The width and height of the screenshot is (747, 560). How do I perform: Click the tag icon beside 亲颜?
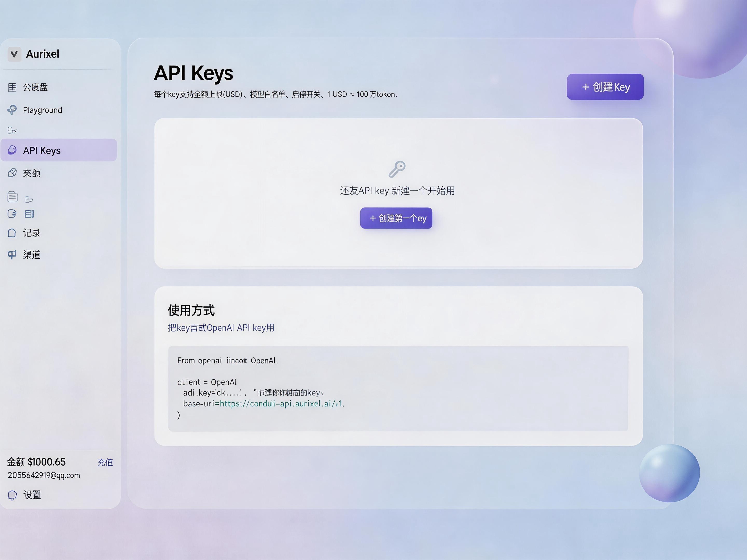pos(12,173)
